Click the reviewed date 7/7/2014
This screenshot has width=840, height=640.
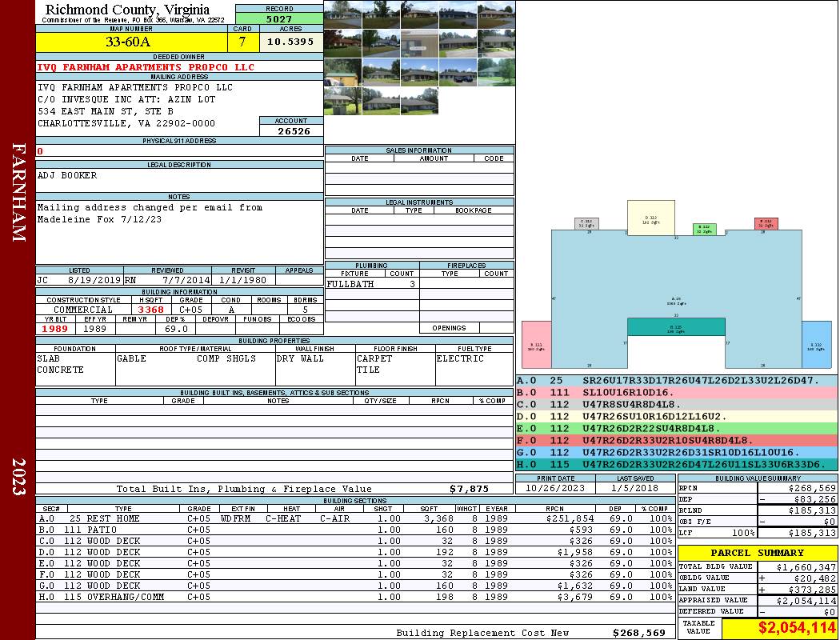point(186,280)
